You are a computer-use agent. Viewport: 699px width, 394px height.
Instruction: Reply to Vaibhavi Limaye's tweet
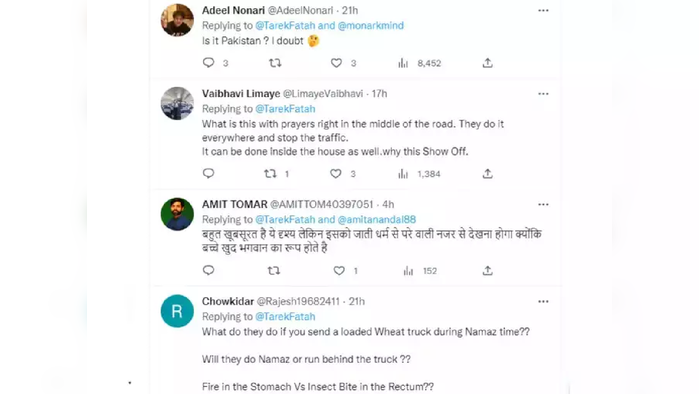point(209,173)
